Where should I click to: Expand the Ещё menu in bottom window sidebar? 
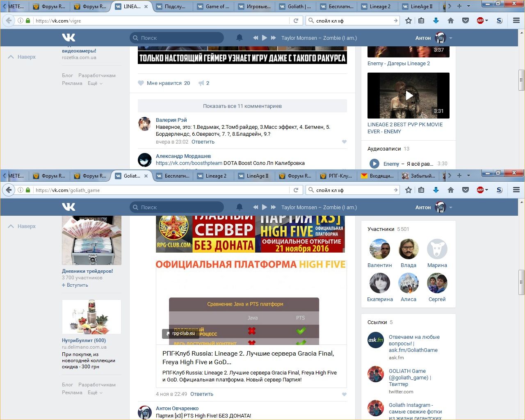click(95, 393)
